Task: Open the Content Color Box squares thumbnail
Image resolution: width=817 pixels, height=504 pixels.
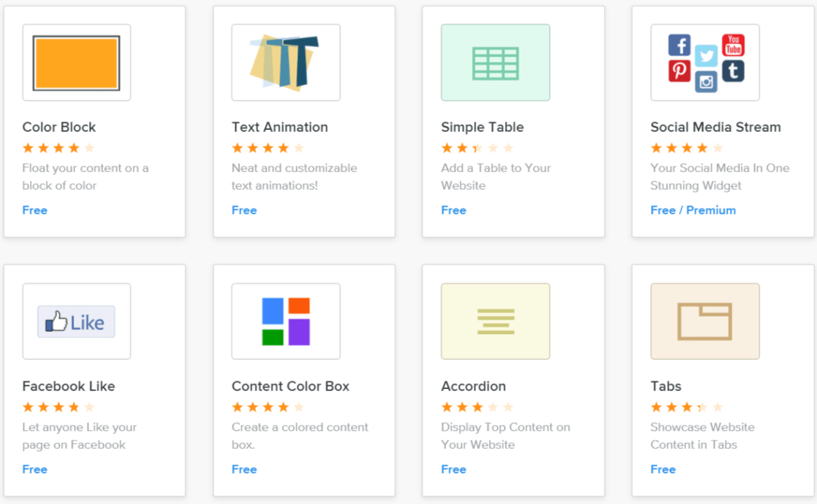Action: pos(285,321)
